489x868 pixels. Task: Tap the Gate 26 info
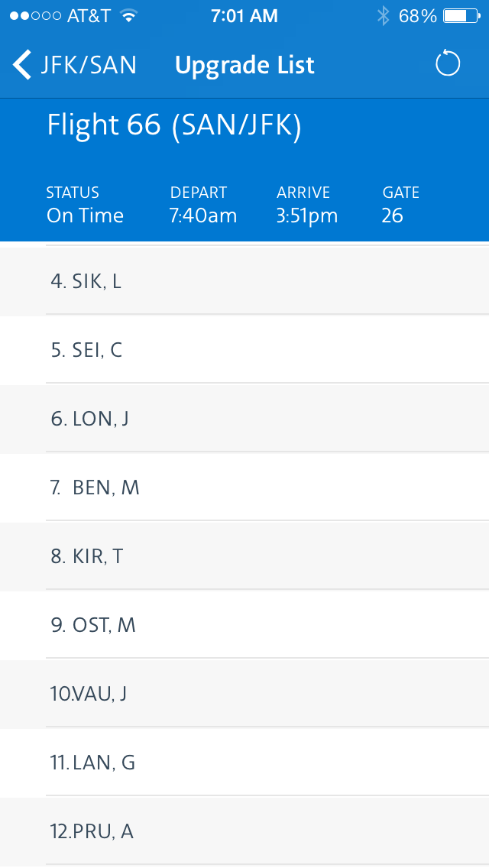[400, 204]
